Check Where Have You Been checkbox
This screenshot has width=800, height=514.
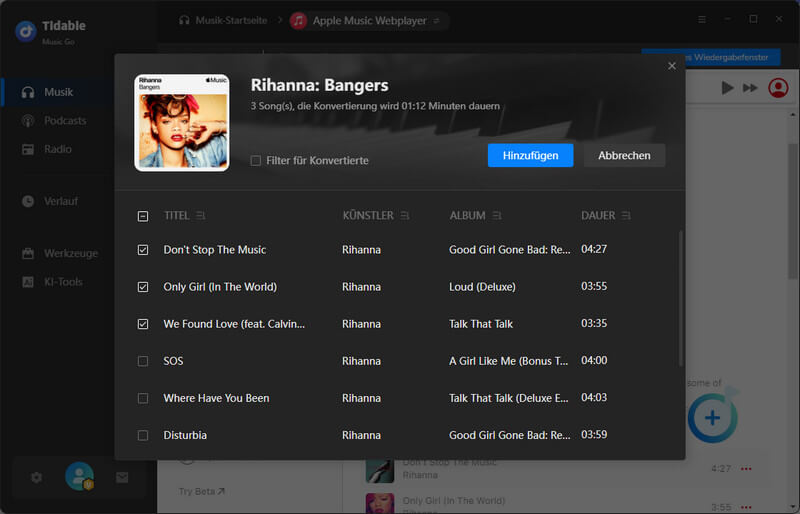[x=143, y=398]
